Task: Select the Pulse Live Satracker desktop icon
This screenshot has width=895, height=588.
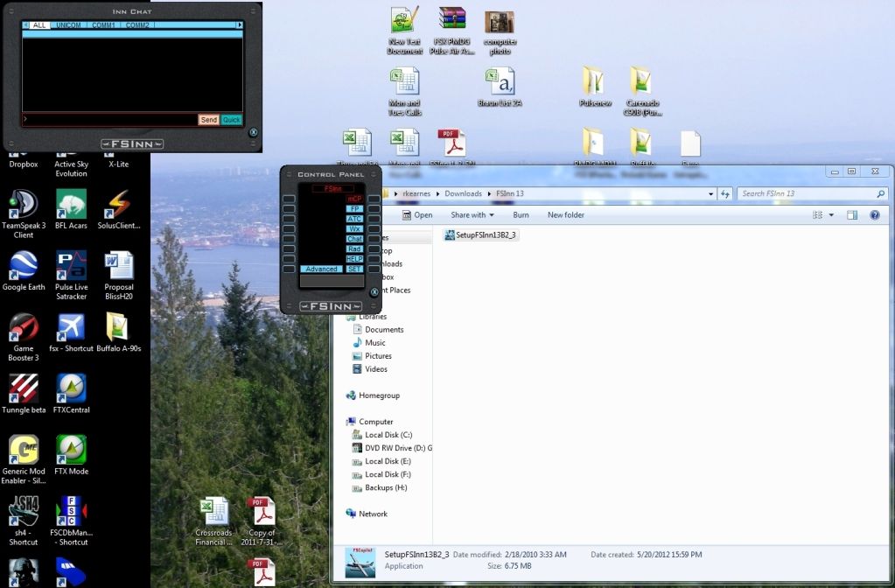Action: (72, 275)
